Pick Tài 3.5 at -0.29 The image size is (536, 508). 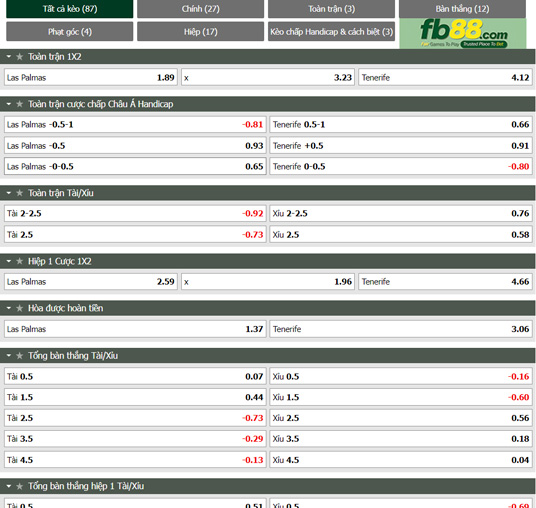[135, 439]
